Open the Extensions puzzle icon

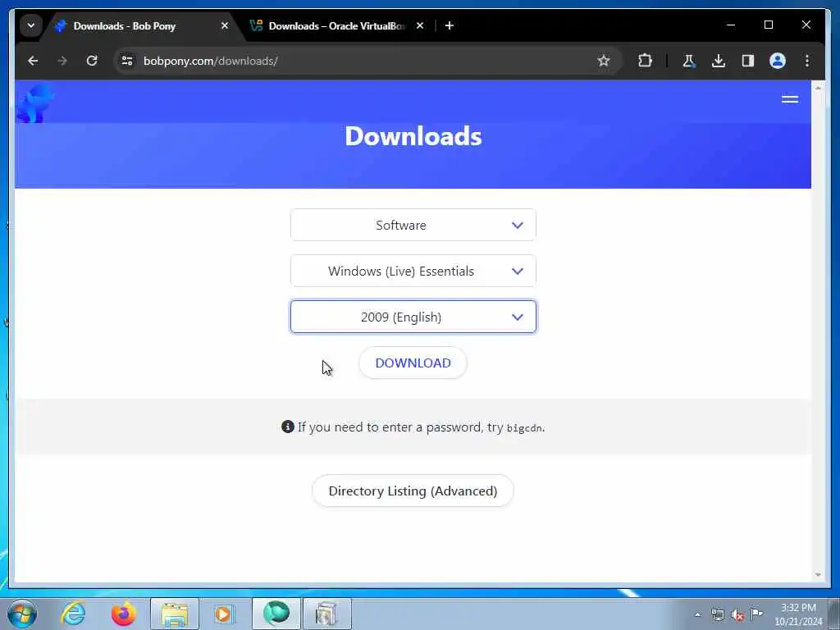coord(645,61)
